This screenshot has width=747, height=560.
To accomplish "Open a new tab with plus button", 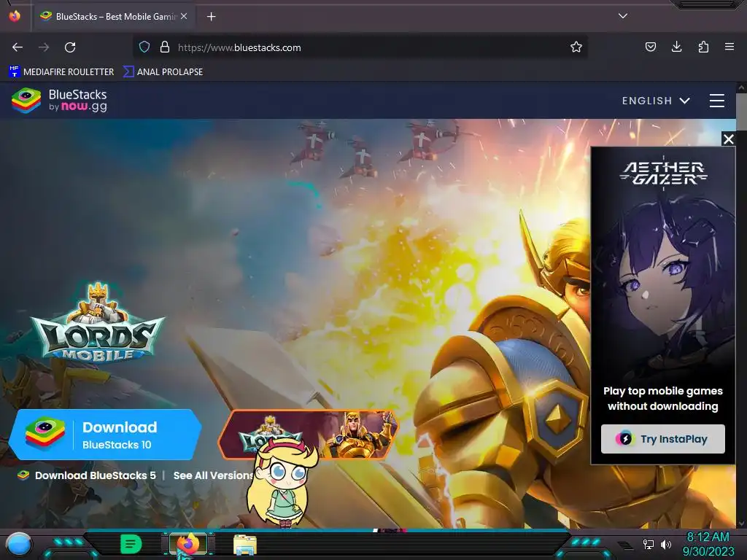I will click(211, 17).
